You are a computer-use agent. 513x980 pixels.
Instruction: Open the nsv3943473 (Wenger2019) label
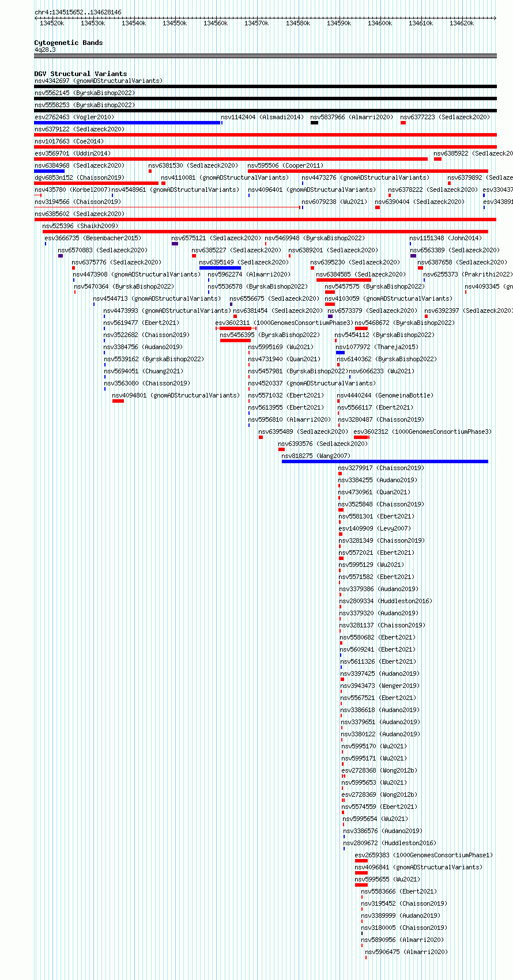pos(380,686)
